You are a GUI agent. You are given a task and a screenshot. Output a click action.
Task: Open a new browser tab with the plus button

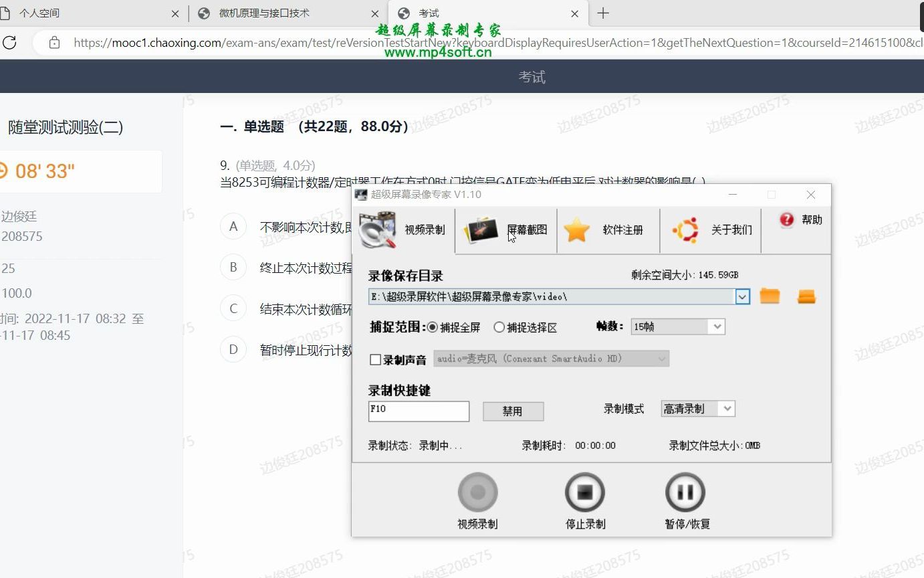click(x=603, y=13)
